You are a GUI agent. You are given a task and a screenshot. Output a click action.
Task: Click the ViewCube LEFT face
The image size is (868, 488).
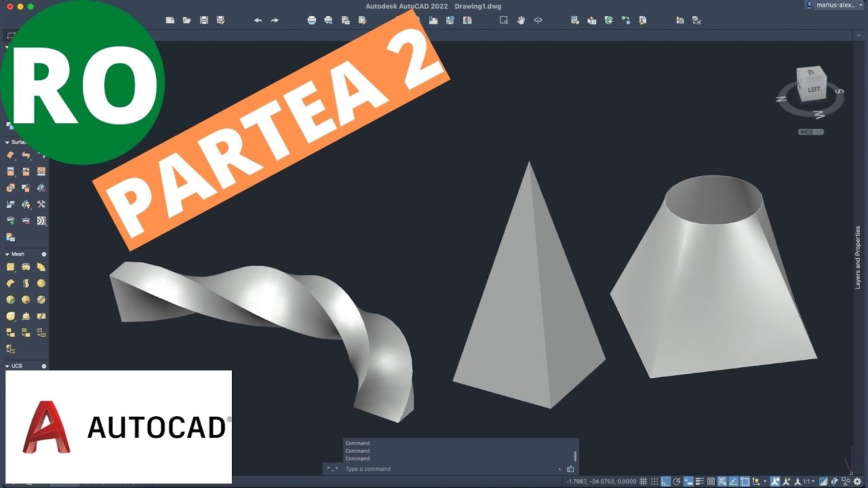coord(814,89)
